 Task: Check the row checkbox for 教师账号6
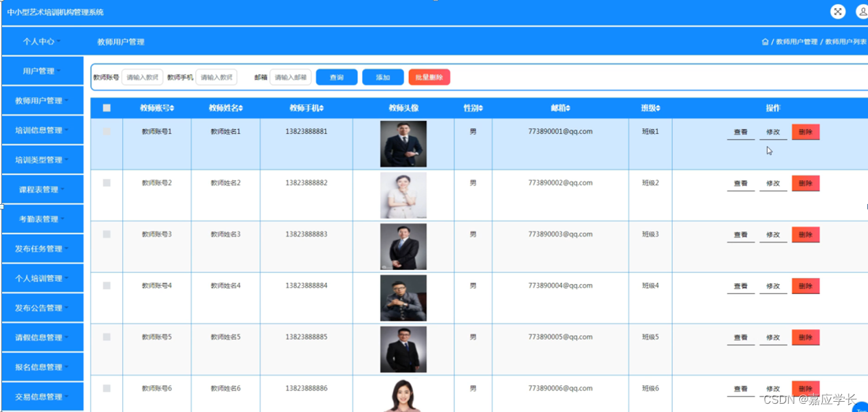(107, 389)
